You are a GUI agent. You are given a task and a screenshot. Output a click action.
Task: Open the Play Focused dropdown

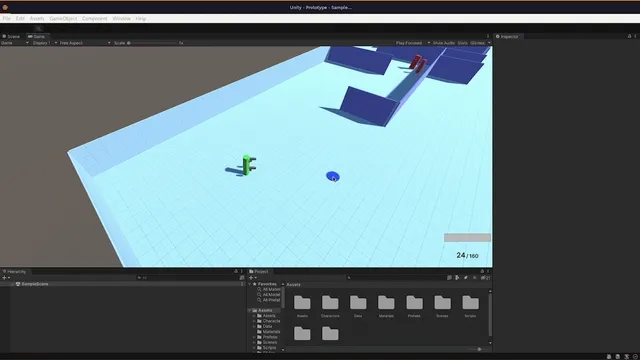pyautogui.click(x=413, y=43)
